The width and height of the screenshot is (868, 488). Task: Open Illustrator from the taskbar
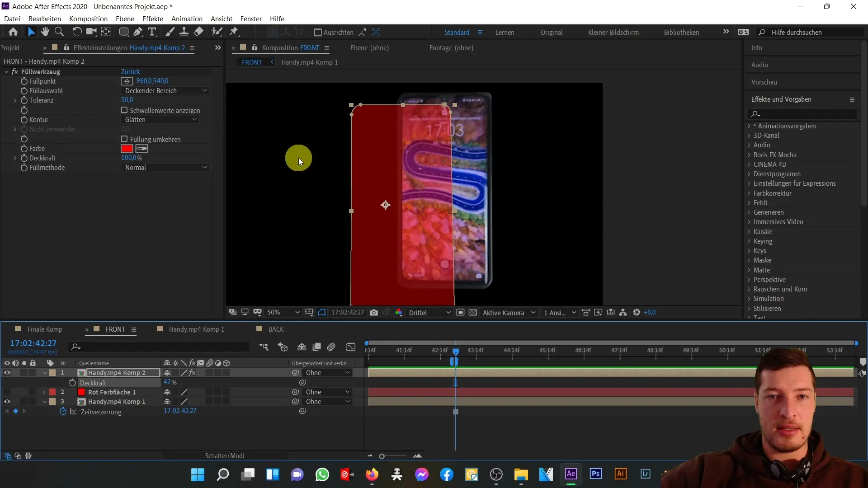(x=621, y=474)
